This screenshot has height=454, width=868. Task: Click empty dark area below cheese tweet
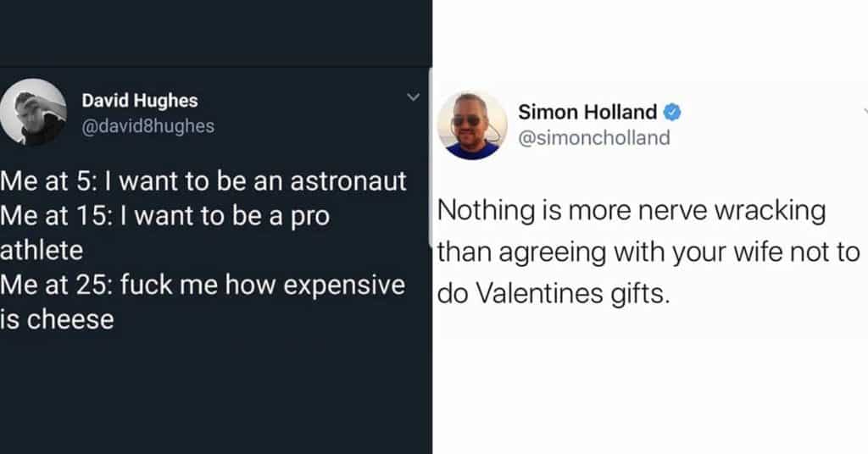click(x=216, y=396)
